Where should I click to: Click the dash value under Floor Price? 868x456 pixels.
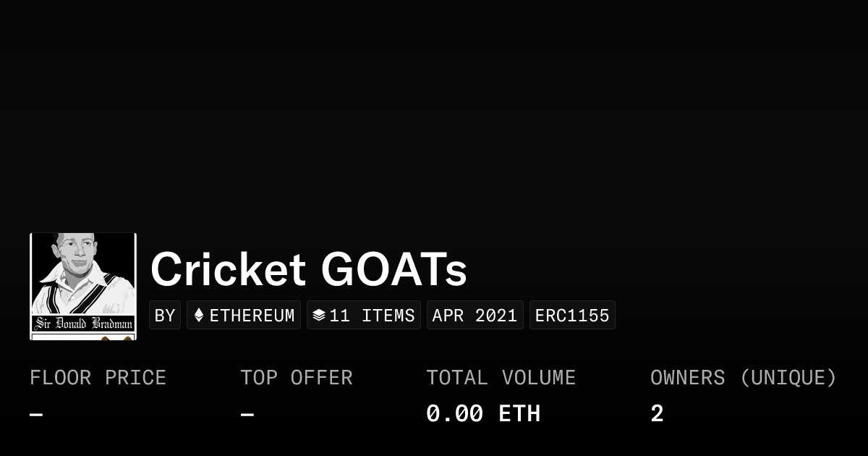click(36, 415)
